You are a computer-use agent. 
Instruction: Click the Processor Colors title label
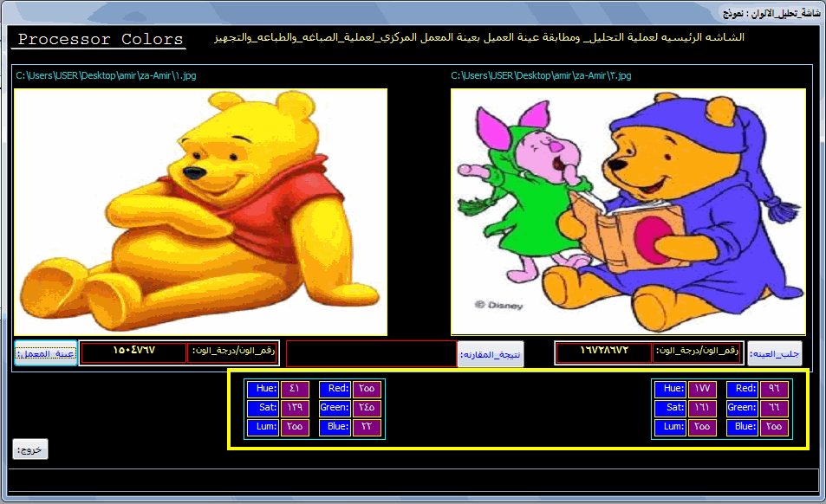100,40
